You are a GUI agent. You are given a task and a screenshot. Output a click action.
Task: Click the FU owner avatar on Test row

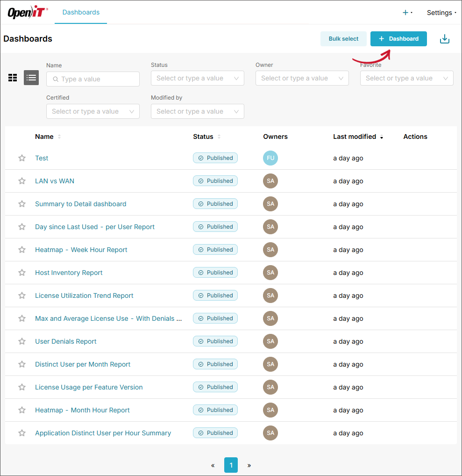270,158
